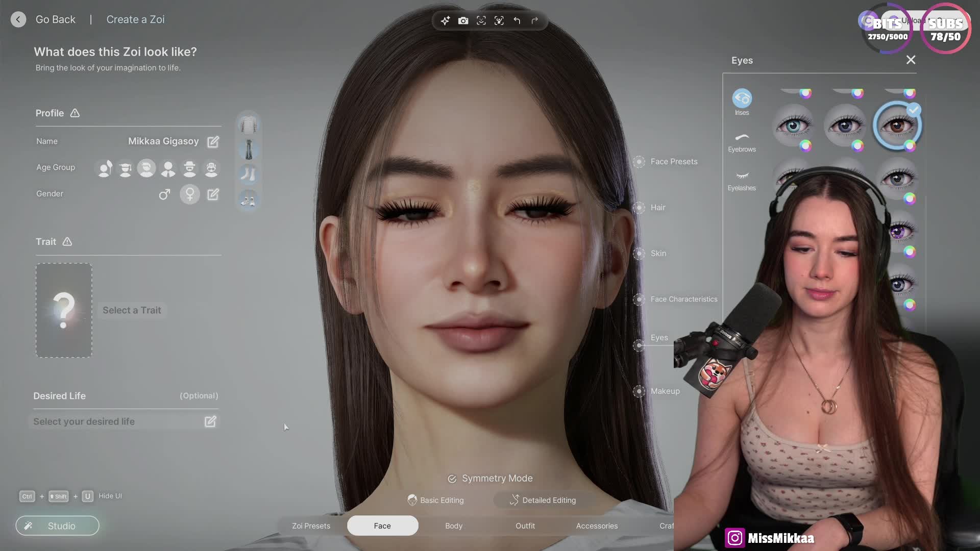The image size is (980, 551).
Task: Switch to the Outfit tab
Action: (x=525, y=525)
